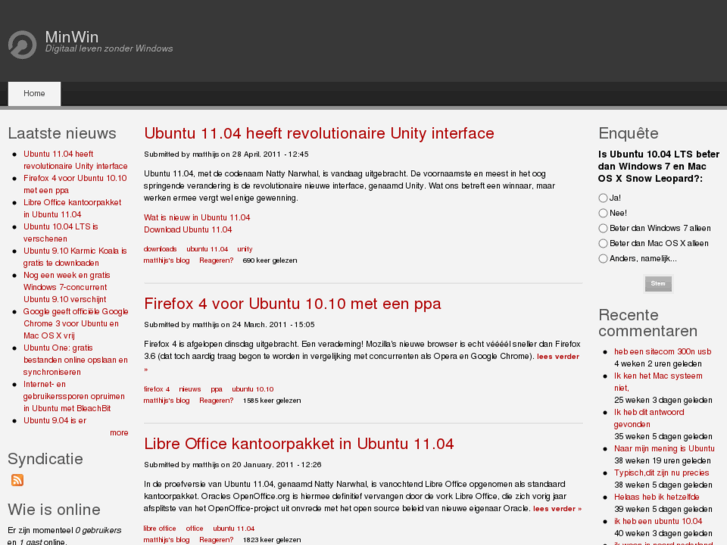Click 'Reageren?' under the Firefox 4 article
Image resolution: width=727 pixels, height=545 pixels.
pos(216,401)
